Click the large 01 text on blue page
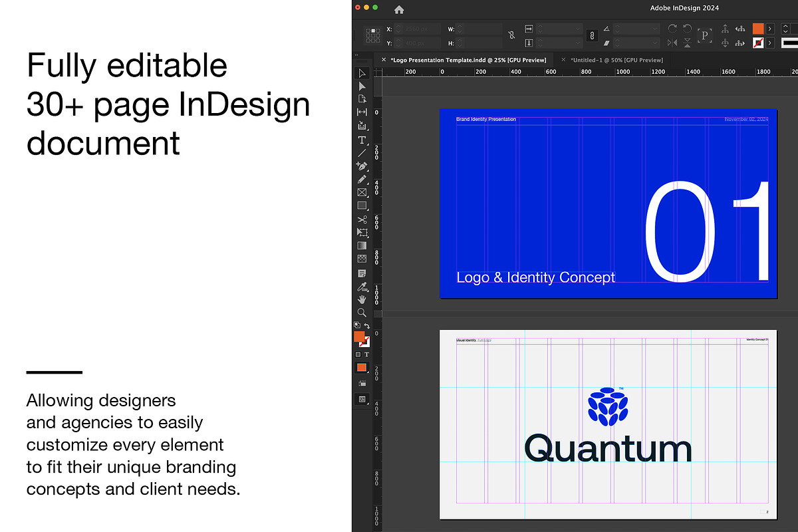The height and width of the screenshot is (532, 798). tap(707, 231)
